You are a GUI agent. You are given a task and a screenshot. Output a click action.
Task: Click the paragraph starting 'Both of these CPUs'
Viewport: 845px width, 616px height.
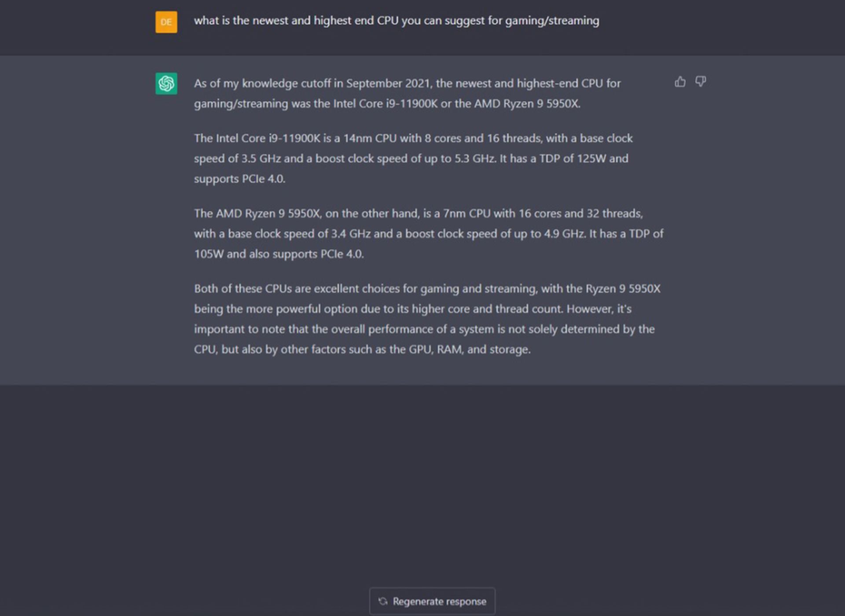pyautogui.click(x=427, y=319)
